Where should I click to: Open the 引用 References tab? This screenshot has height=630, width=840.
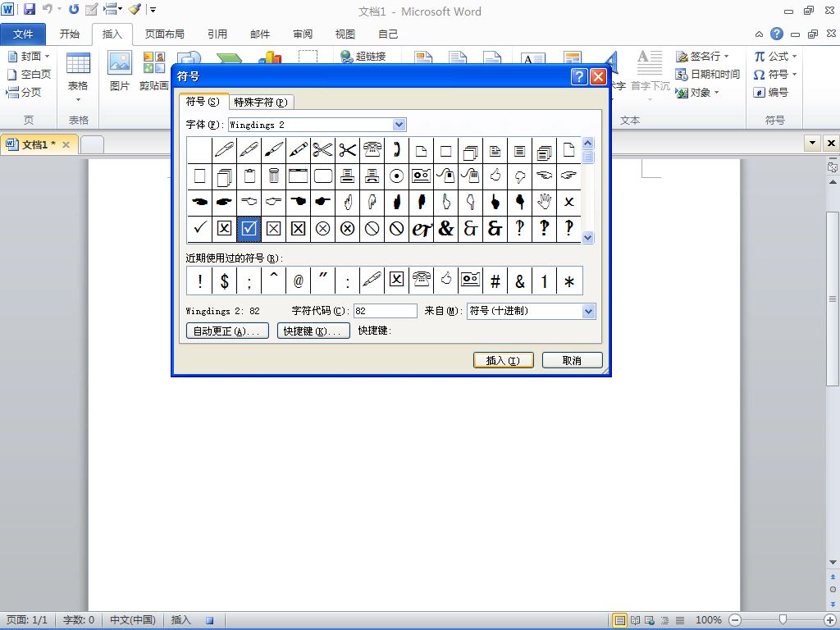[217, 34]
